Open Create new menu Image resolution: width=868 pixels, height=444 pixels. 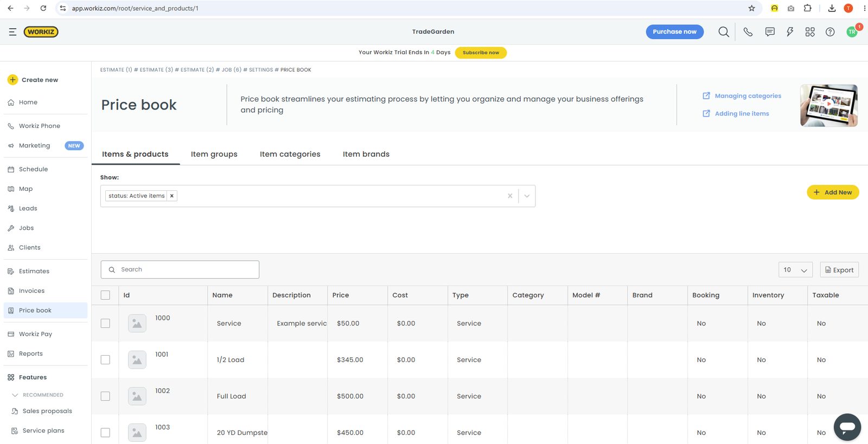[x=33, y=80]
